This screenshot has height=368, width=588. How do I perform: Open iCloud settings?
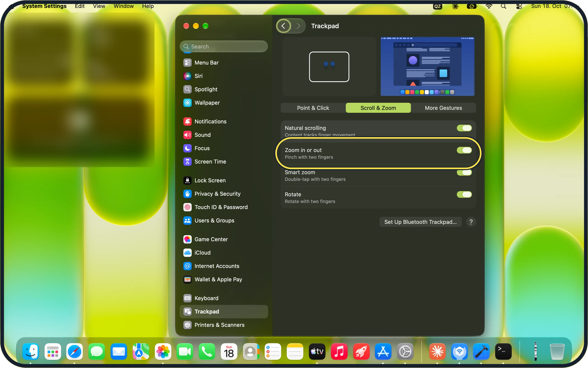[224, 253]
